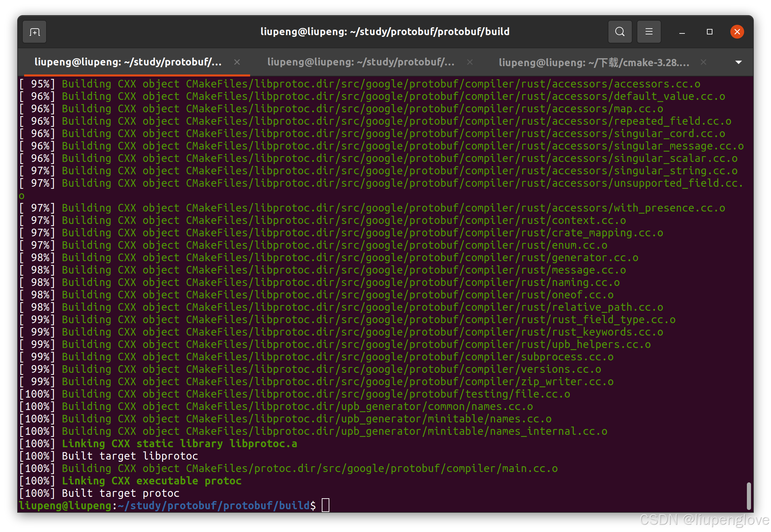Click 'Linking CXX executable protoc' line
The height and width of the screenshot is (532, 771).
130,481
